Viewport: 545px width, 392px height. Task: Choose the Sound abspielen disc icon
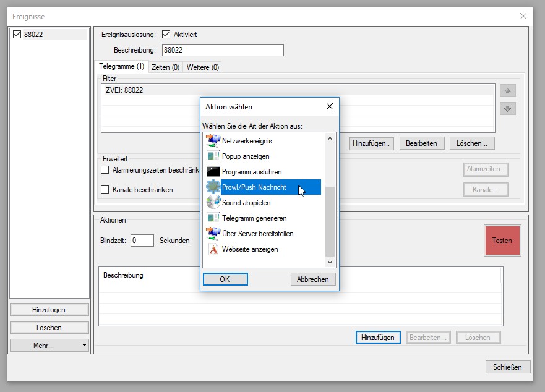coord(213,202)
